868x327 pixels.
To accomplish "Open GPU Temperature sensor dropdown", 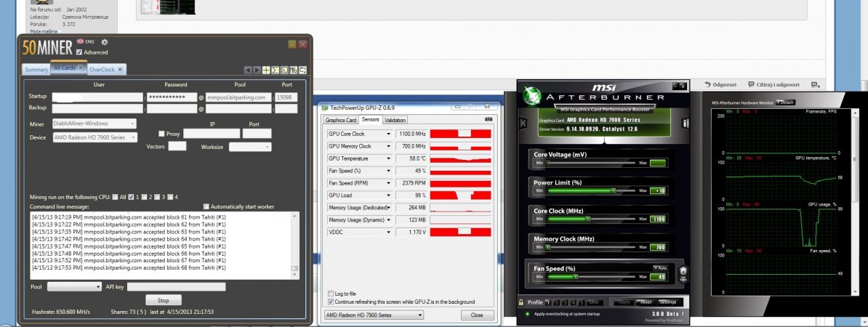I will tap(389, 158).
